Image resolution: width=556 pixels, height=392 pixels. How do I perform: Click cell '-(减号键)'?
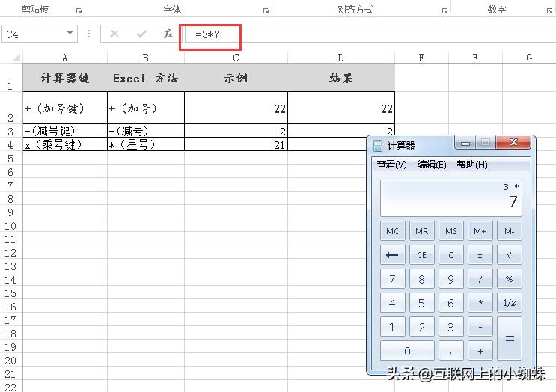pyautogui.click(x=65, y=131)
